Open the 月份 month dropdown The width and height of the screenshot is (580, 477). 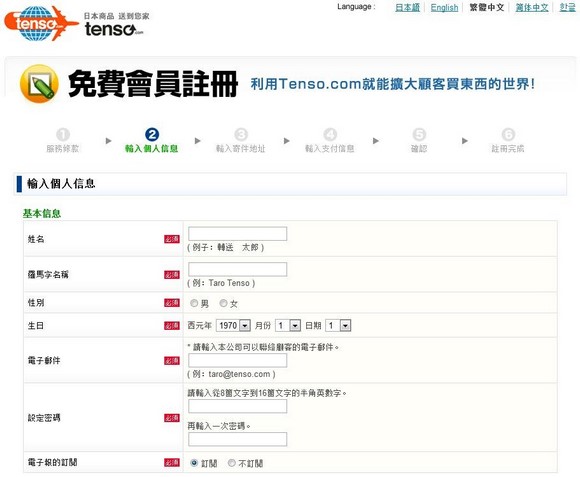point(288,325)
